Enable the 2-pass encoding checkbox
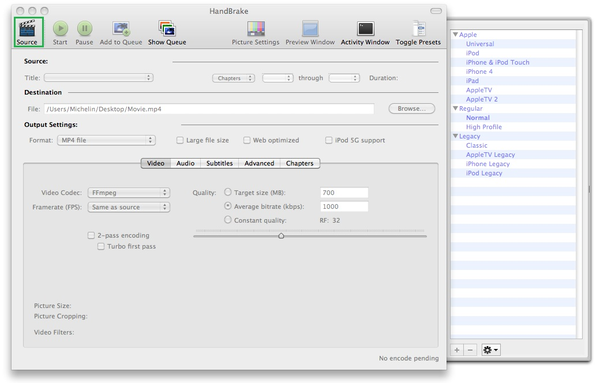This screenshot has width=600, height=383. [x=91, y=235]
